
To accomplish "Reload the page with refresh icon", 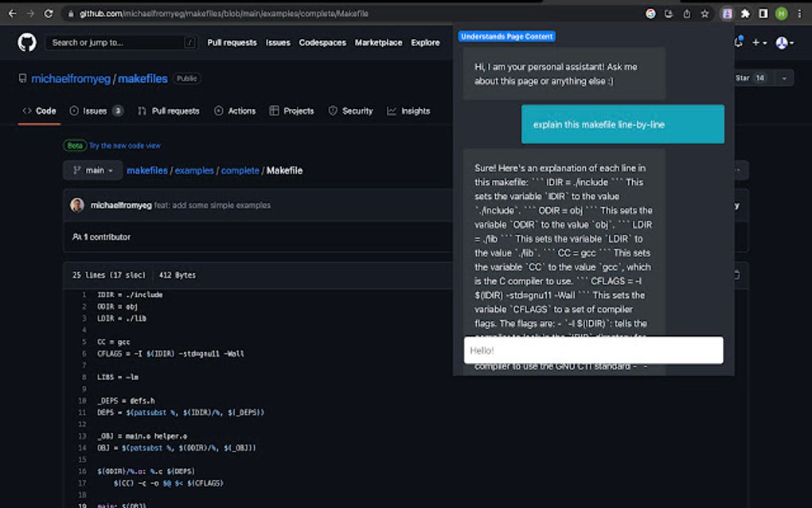I will click(x=49, y=14).
